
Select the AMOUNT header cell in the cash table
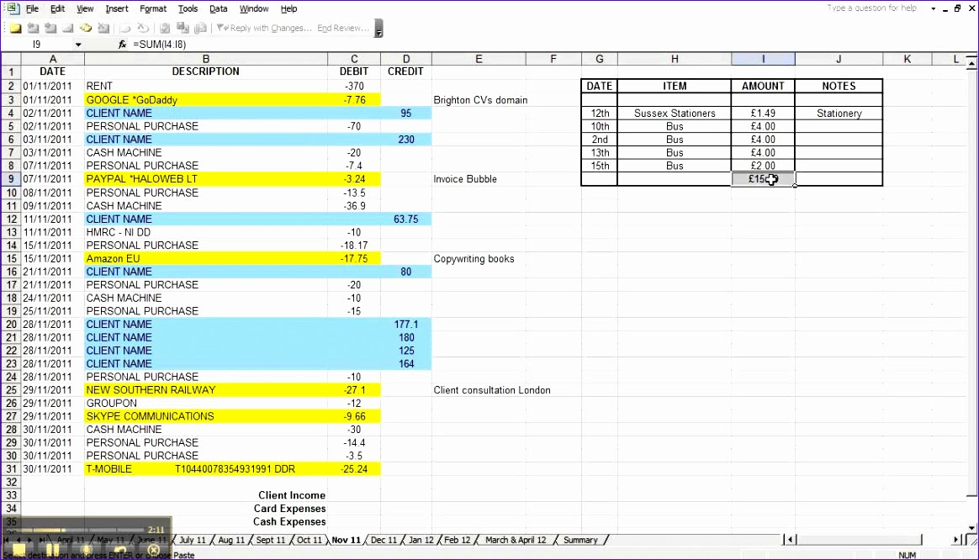coord(763,86)
